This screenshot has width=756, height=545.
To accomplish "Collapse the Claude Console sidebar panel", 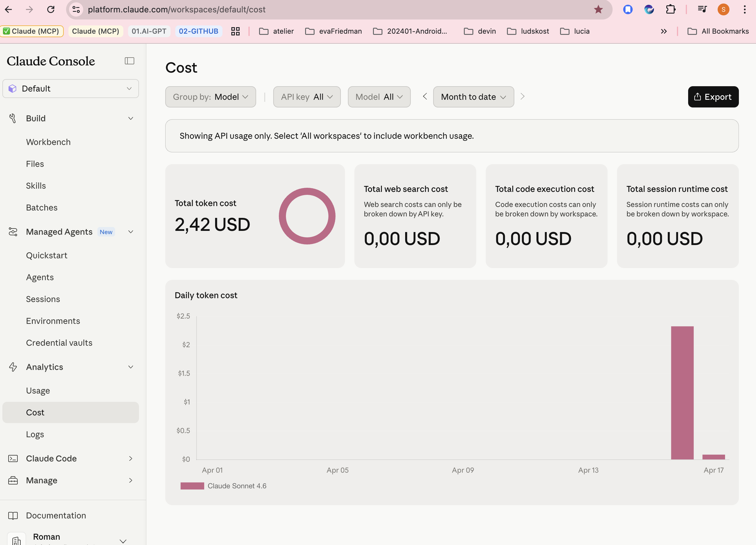I will coord(129,61).
